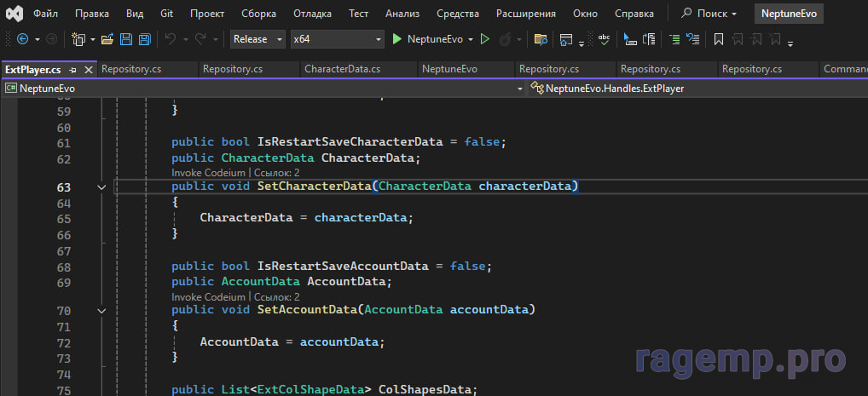868x396 pixels.
Task: Open Find in Files folder-search icon
Action: 540,39
